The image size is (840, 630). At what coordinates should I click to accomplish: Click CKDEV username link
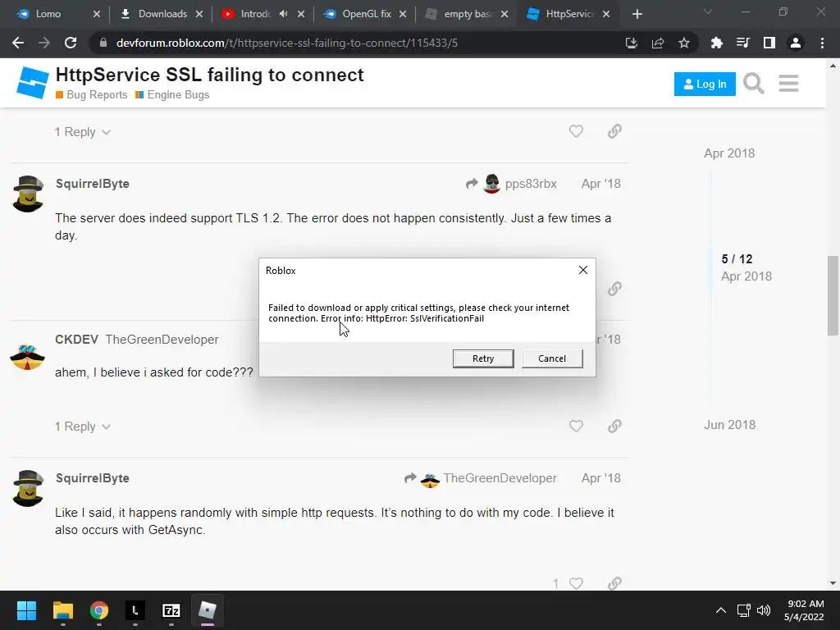pyautogui.click(x=76, y=340)
